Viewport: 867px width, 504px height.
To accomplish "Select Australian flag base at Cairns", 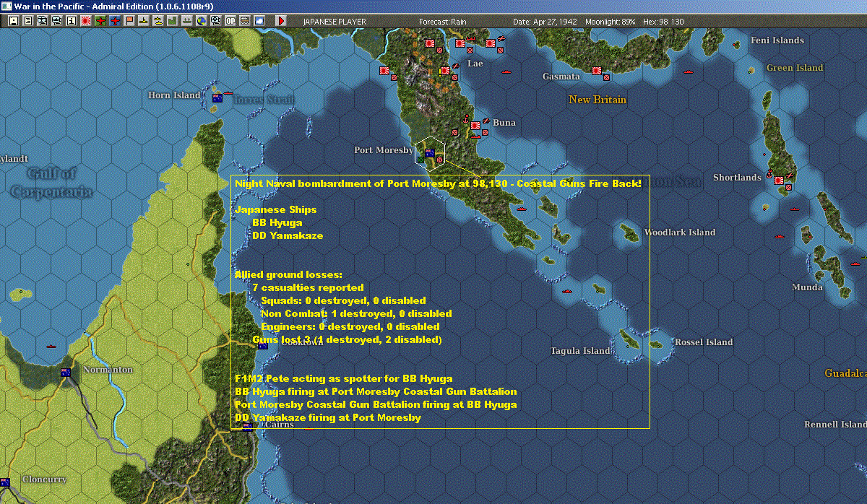I will (248, 427).
